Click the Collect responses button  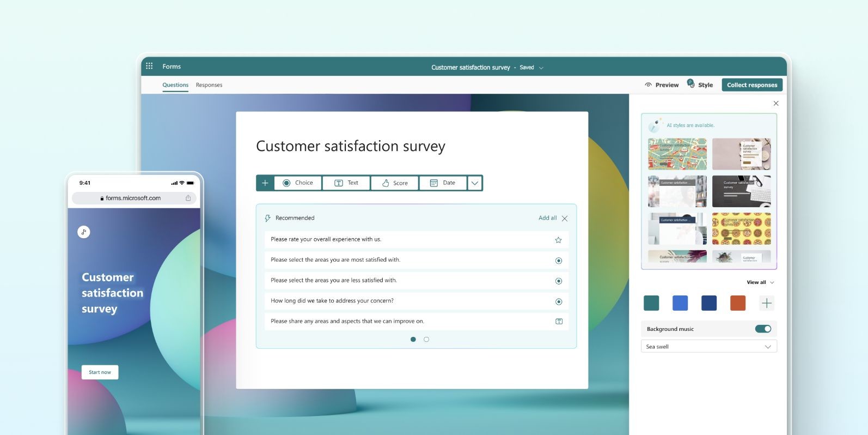751,85
